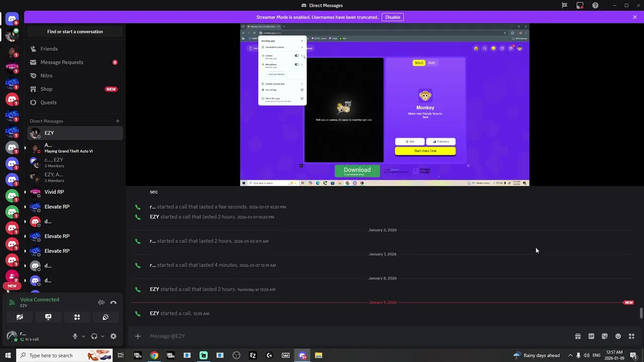Disable Streamer Mode
This screenshot has height=362, width=644.
(x=392, y=17)
